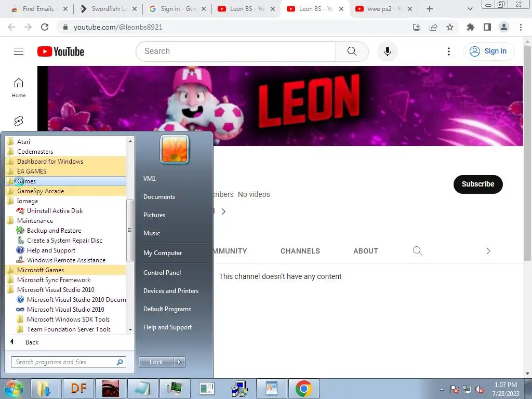Switch to the CHANNELS tab
The image size is (532, 399).
pos(300,251)
